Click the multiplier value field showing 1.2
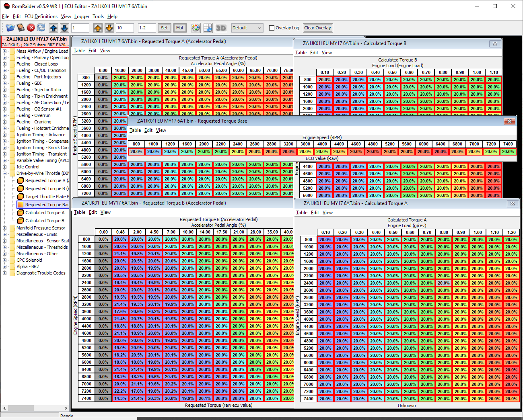This screenshot has height=420, width=523. [146, 28]
